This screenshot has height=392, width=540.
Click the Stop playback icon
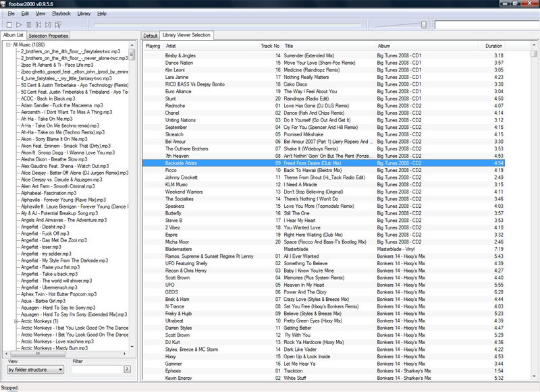tap(9, 24)
